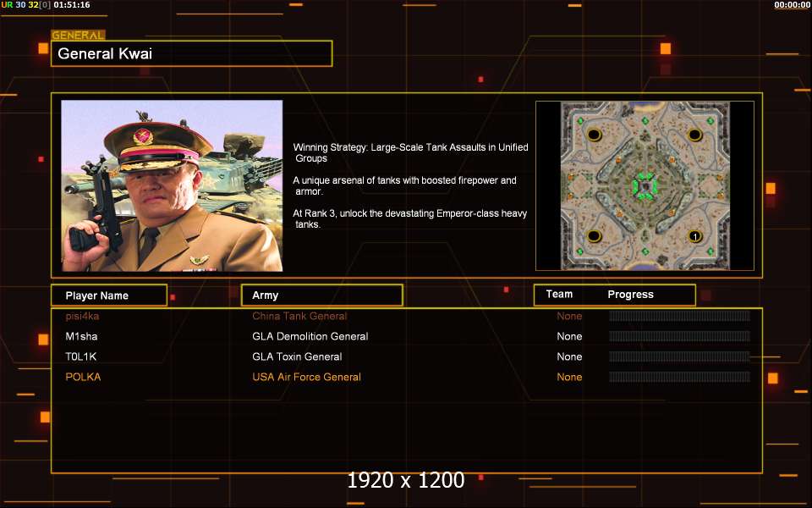The image size is (812, 508).
Task: Select start position marker numbered 1 on map
Action: click(695, 236)
